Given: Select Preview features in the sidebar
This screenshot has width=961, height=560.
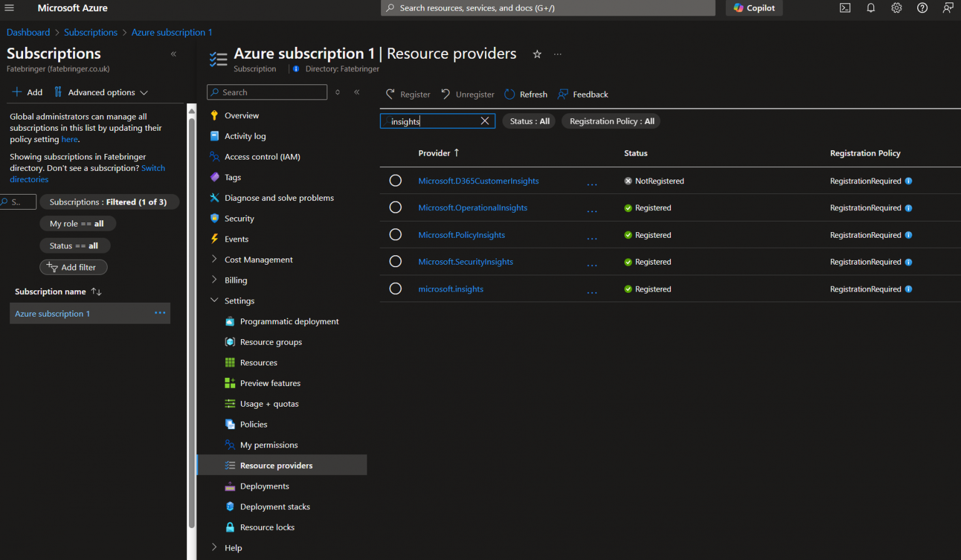Looking at the screenshot, I should click(270, 382).
